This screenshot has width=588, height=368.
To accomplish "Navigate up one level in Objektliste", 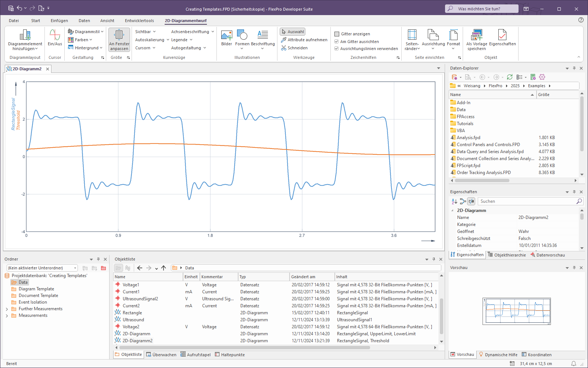I will pyautogui.click(x=164, y=268).
